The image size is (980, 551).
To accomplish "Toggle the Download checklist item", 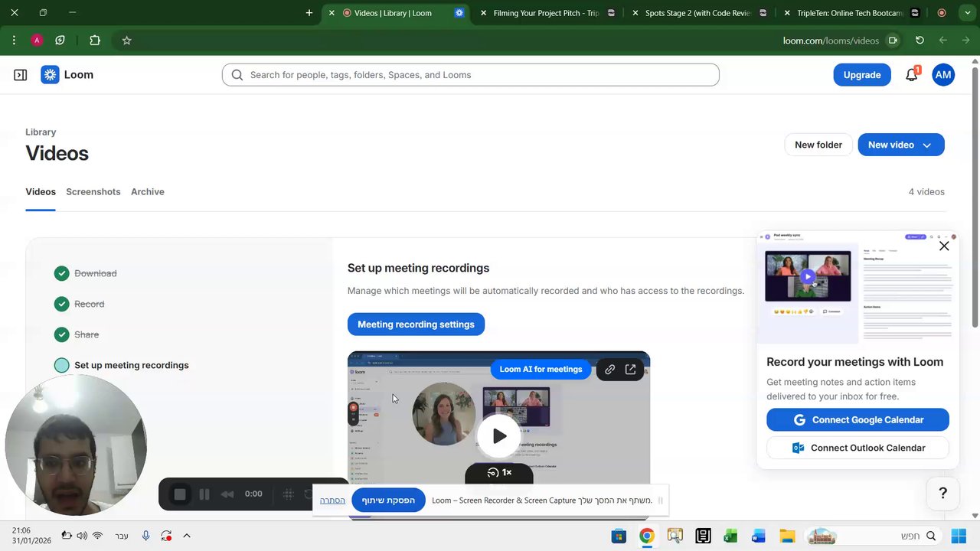I will [x=62, y=273].
